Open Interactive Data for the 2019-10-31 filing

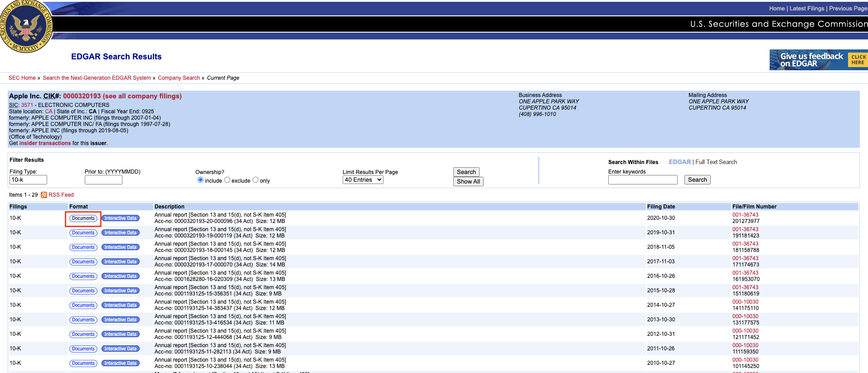121,233
